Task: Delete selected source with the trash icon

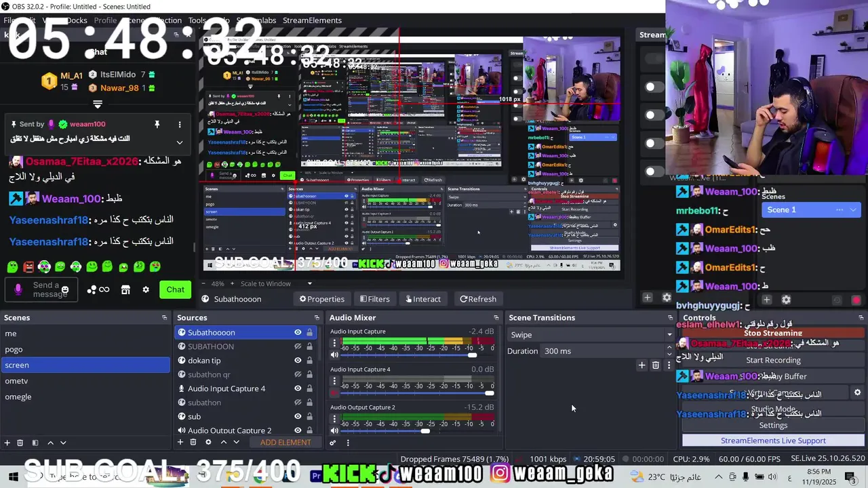Action: point(193,442)
